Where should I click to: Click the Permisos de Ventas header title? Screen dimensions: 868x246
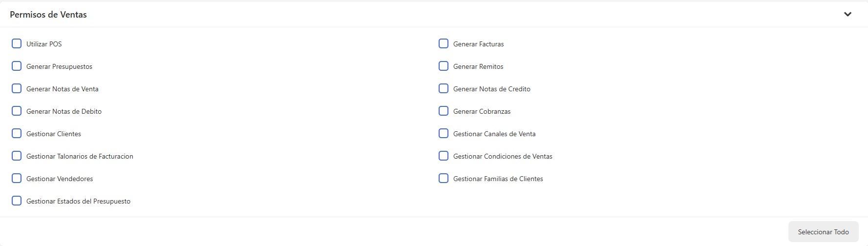coord(48,15)
